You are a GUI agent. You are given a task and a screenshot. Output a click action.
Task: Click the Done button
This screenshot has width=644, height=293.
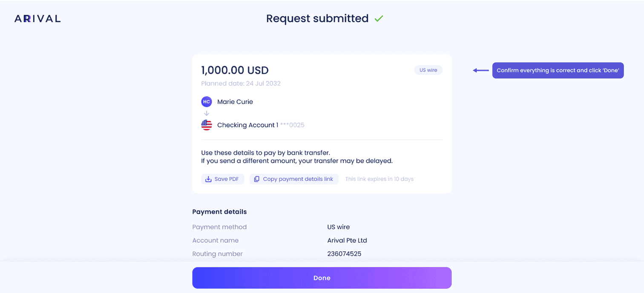(x=322, y=278)
